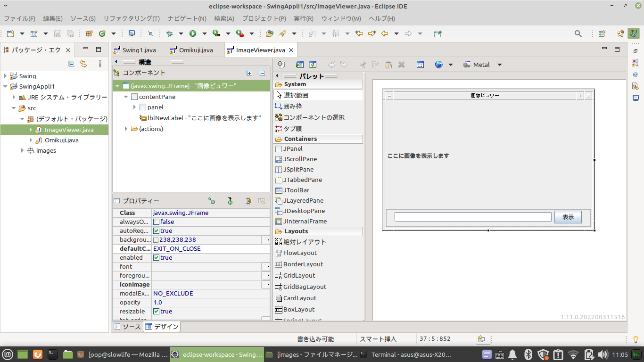Uncheck the enabled property checkbox
Screen dimensions: 644x362
click(x=157, y=258)
